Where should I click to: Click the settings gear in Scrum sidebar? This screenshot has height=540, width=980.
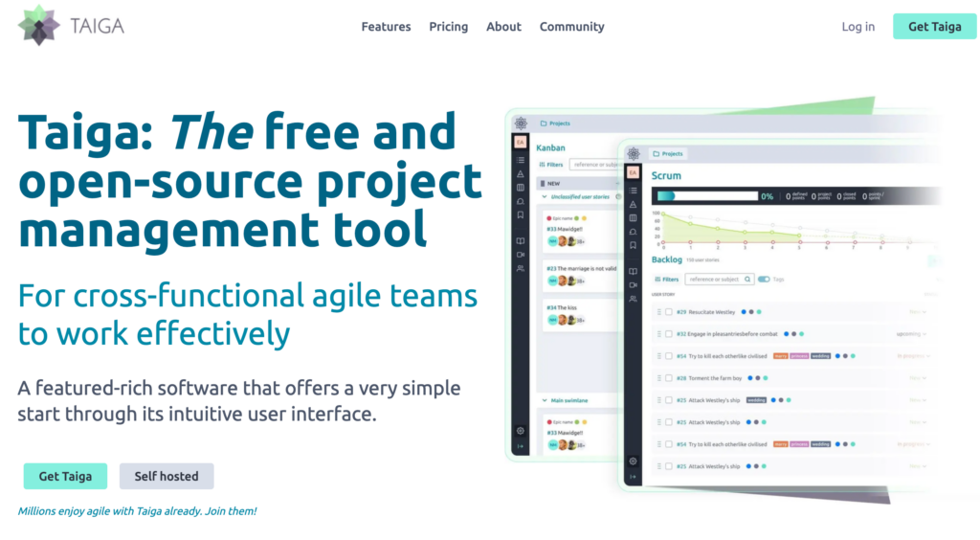click(x=633, y=461)
